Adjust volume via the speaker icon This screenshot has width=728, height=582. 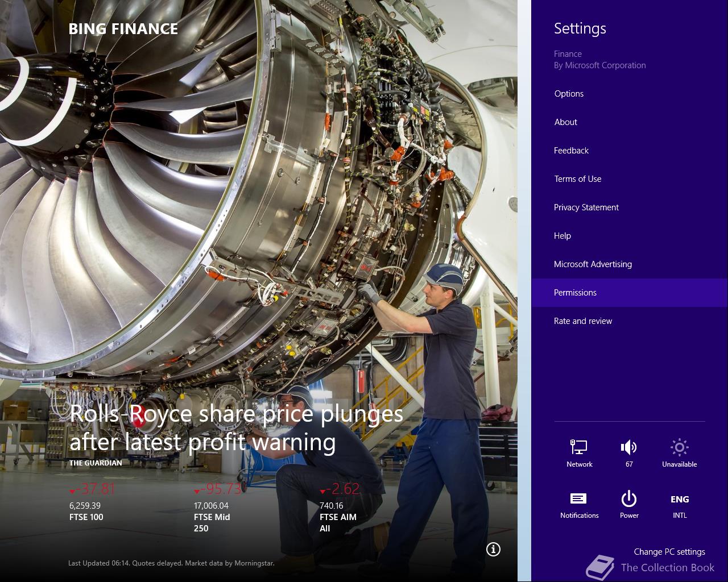(x=629, y=453)
